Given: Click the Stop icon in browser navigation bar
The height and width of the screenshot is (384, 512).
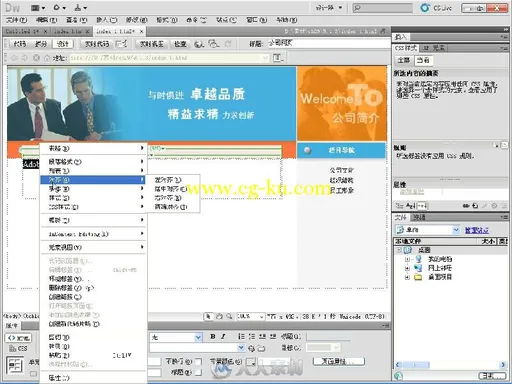Looking at the screenshot, I should point(36,58).
